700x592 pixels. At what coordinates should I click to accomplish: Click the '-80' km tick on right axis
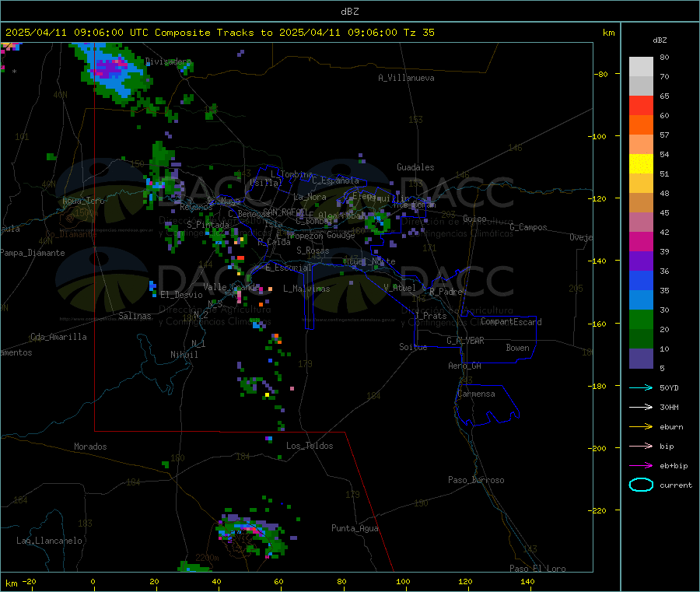600,74
